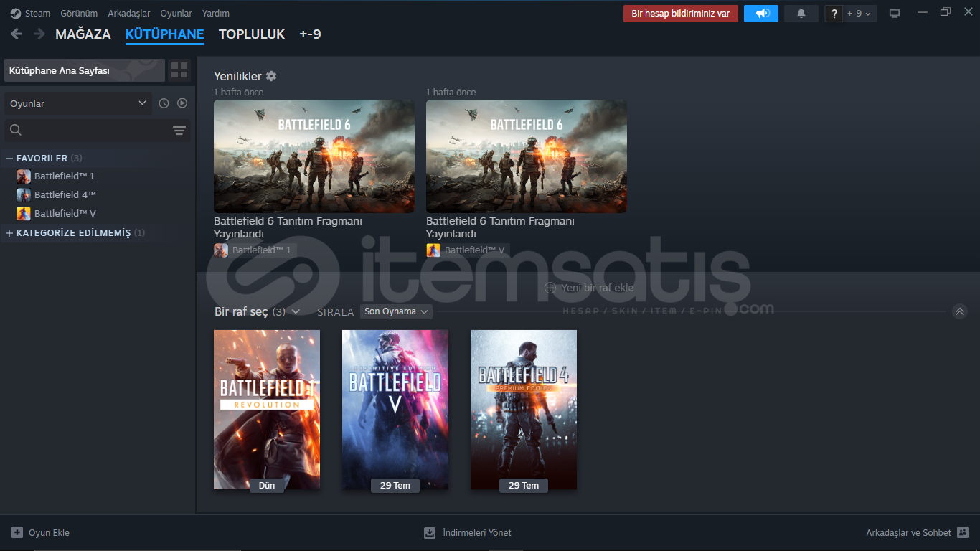This screenshot has height=551, width=980.
Task: Click first news title Battlefield 6 Tanıtım Fragmanı
Action: (288, 227)
